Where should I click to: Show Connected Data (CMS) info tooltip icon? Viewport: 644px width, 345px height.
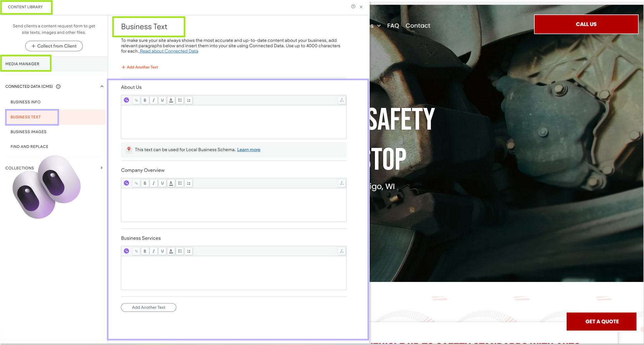click(x=58, y=87)
